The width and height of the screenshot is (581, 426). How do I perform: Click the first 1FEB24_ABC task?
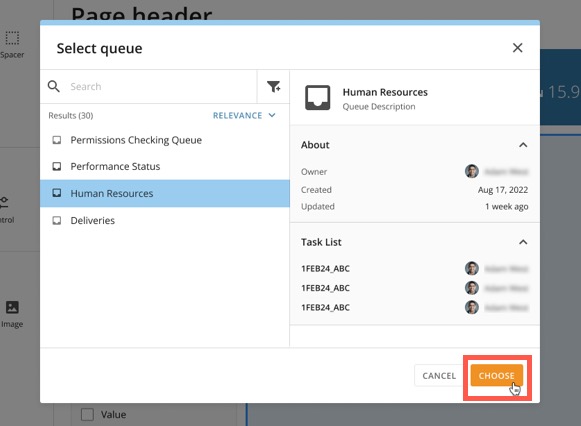coord(325,269)
